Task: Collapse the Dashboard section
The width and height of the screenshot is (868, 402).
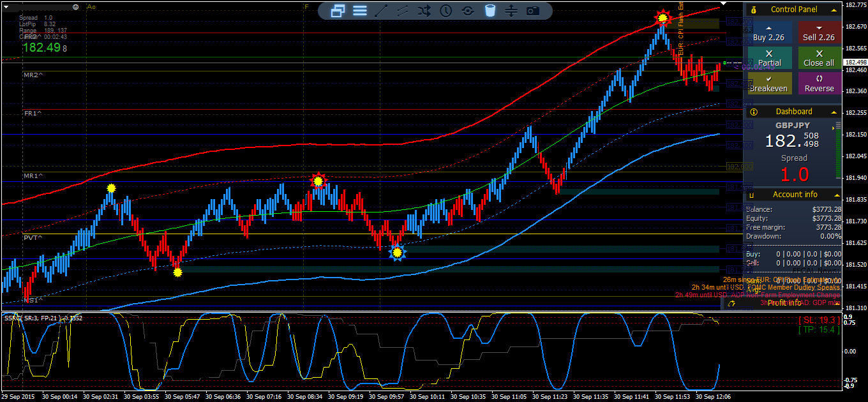Action: click(x=833, y=112)
